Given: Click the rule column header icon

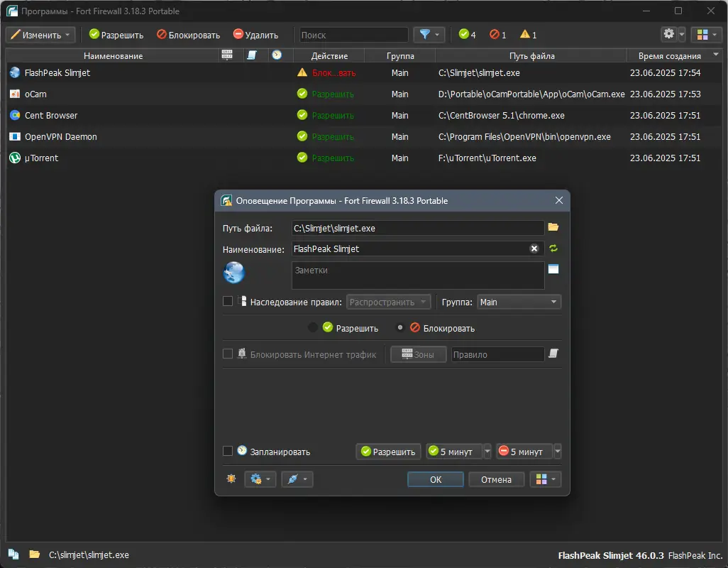Looking at the screenshot, I should click(x=252, y=55).
